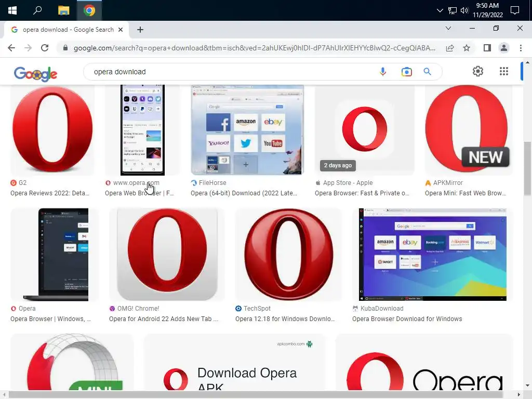
Task: Open the taskbar search magnifier
Action: click(37, 10)
